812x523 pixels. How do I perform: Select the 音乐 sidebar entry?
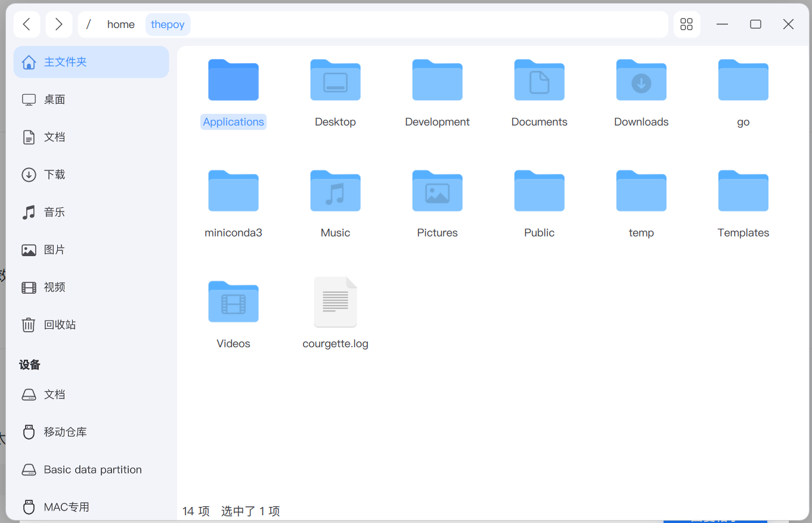[x=55, y=211]
